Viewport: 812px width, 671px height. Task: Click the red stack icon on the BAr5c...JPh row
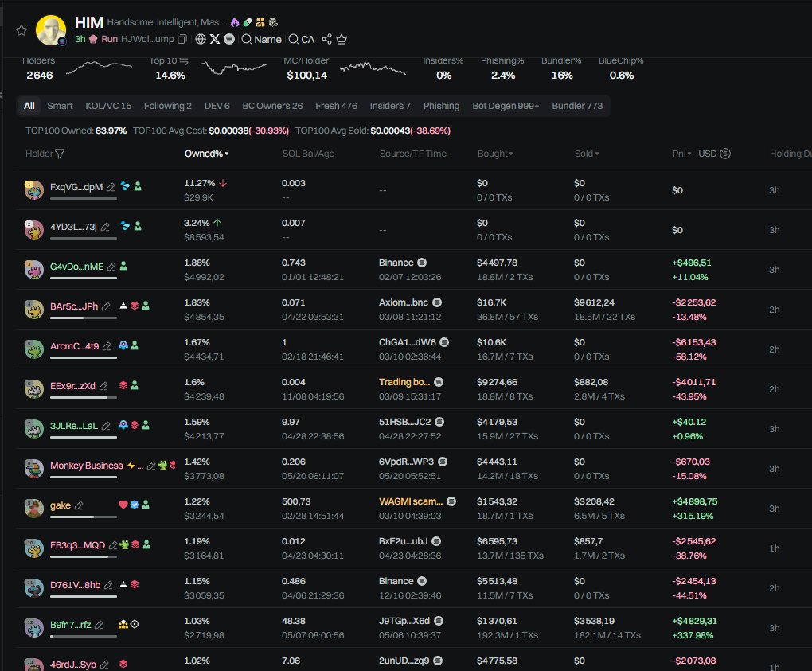pos(135,306)
